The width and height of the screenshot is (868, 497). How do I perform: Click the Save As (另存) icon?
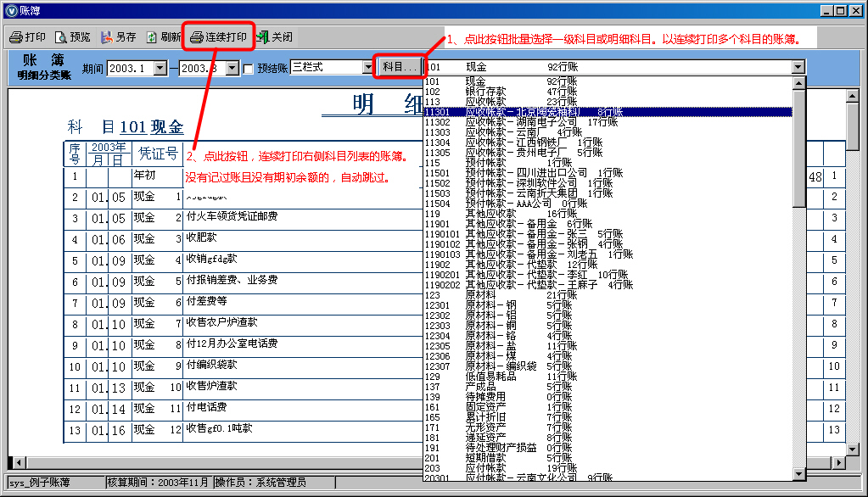click(118, 37)
